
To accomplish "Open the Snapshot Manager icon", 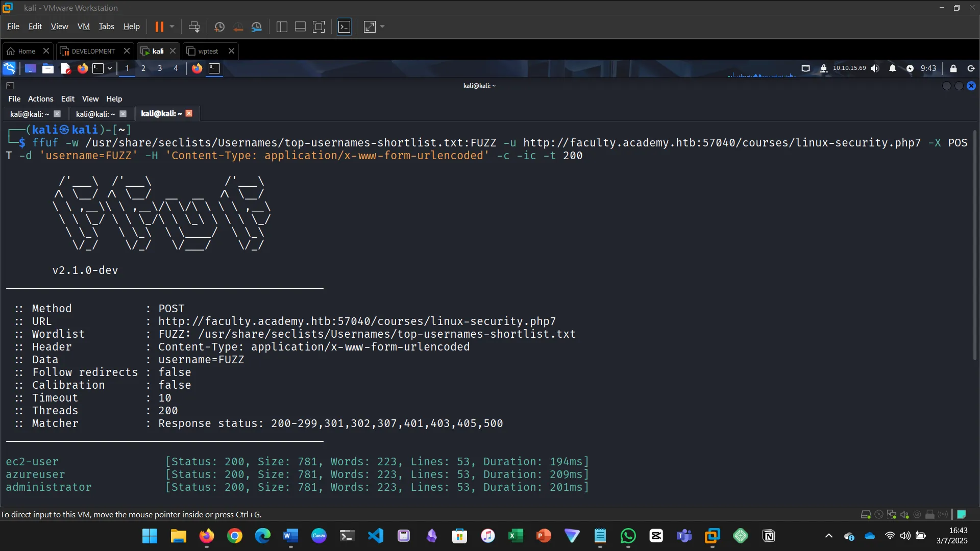I will click(257, 27).
